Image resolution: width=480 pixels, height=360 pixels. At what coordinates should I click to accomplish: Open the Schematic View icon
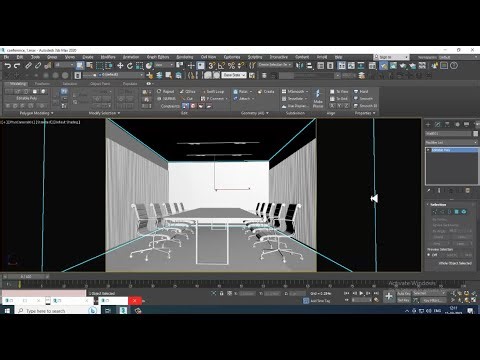(361, 66)
